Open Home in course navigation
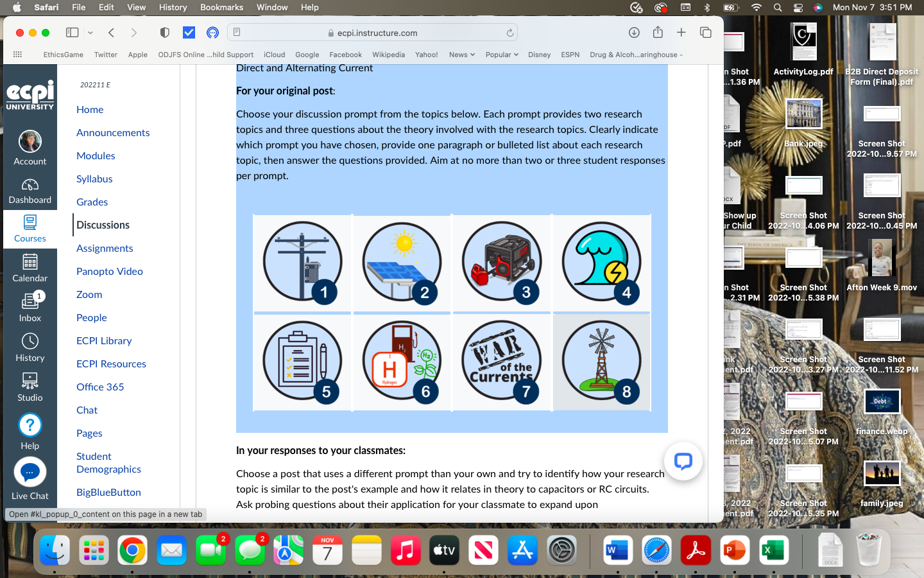Screen dimensions: 924x578 point(90,110)
